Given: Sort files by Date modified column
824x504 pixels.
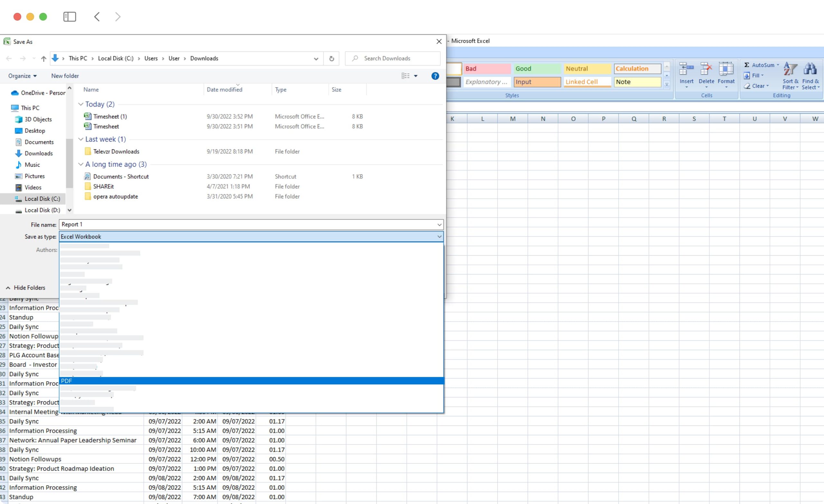Looking at the screenshot, I should [224, 89].
